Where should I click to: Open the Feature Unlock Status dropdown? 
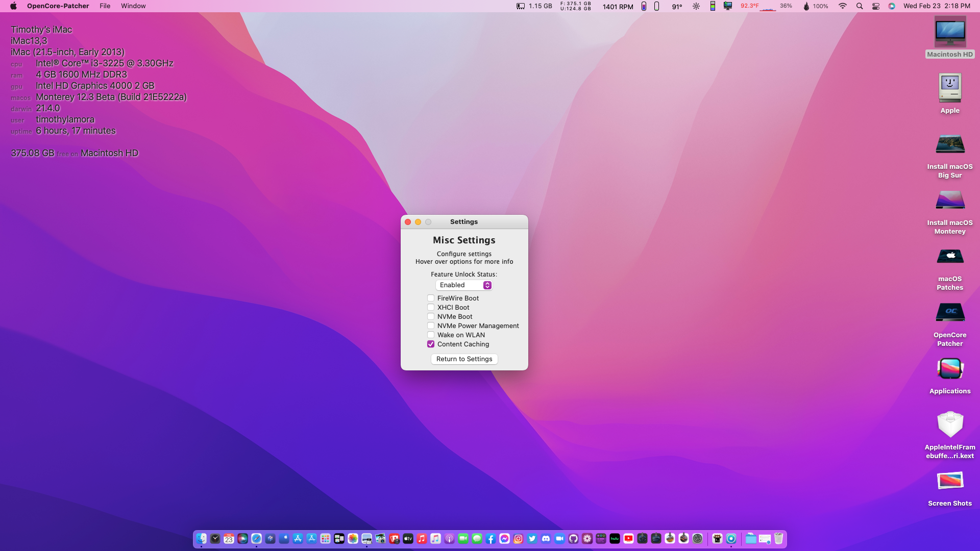[x=463, y=285]
